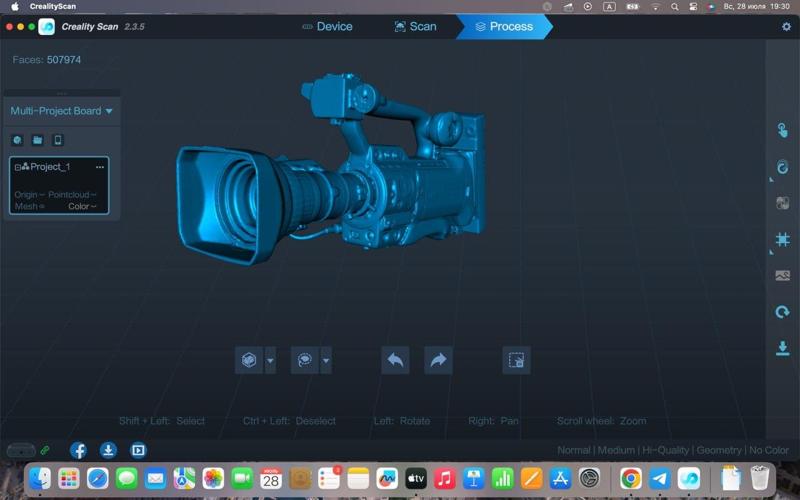The width and height of the screenshot is (800, 500).
Task: Open the folder icon in project board
Action: 37,140
